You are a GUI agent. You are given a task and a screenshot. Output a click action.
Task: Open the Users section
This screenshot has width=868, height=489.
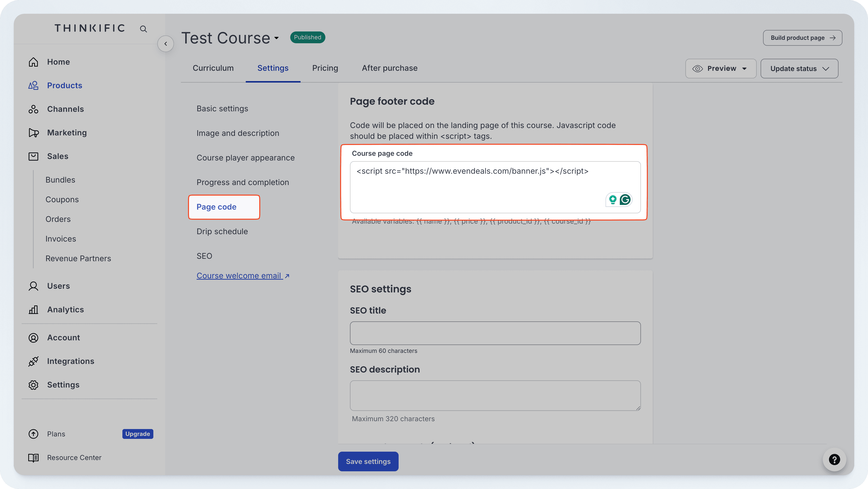(59, 286)
